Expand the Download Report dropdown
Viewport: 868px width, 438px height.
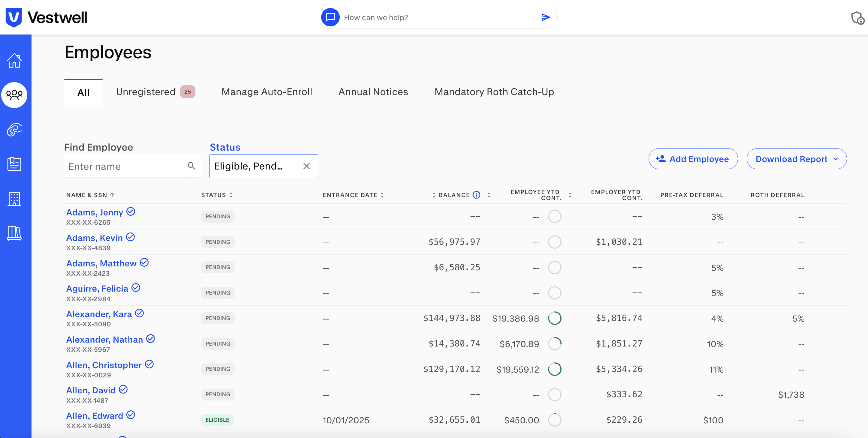[x=796, y=159]
